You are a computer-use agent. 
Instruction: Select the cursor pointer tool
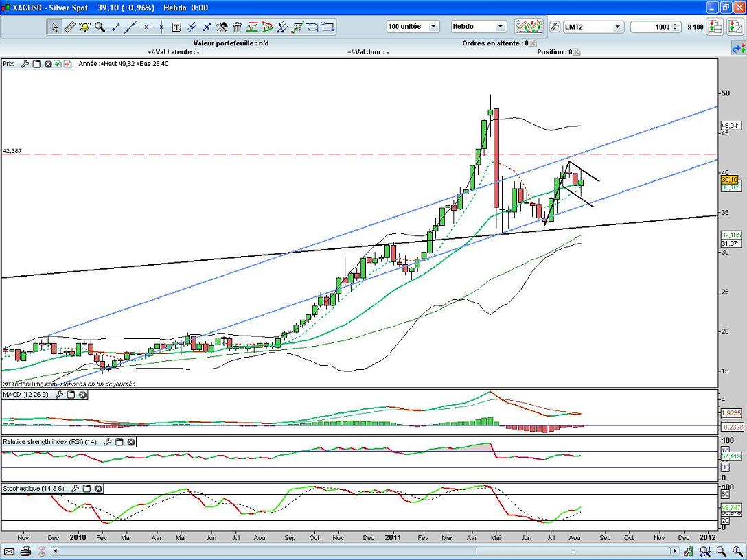point(54,27)
